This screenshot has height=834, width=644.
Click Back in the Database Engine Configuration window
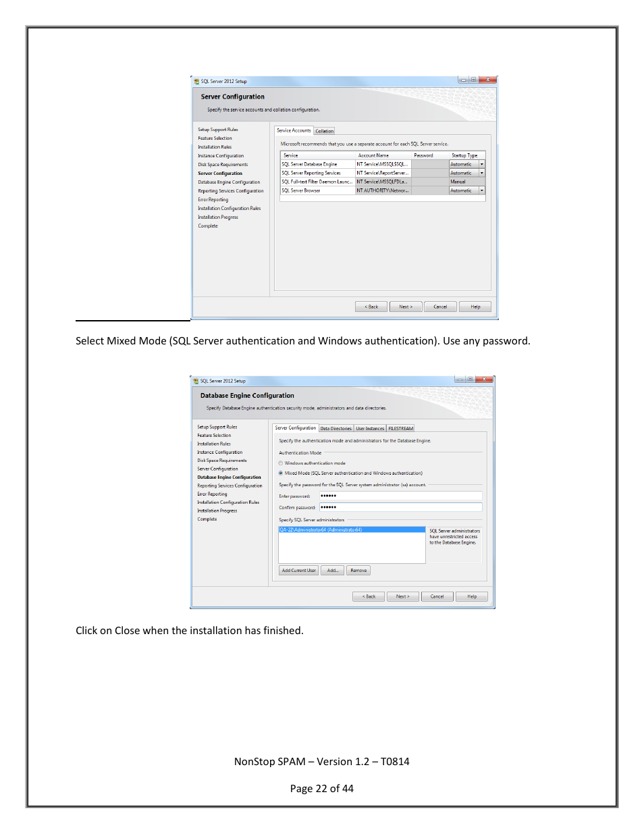(369, 596)
